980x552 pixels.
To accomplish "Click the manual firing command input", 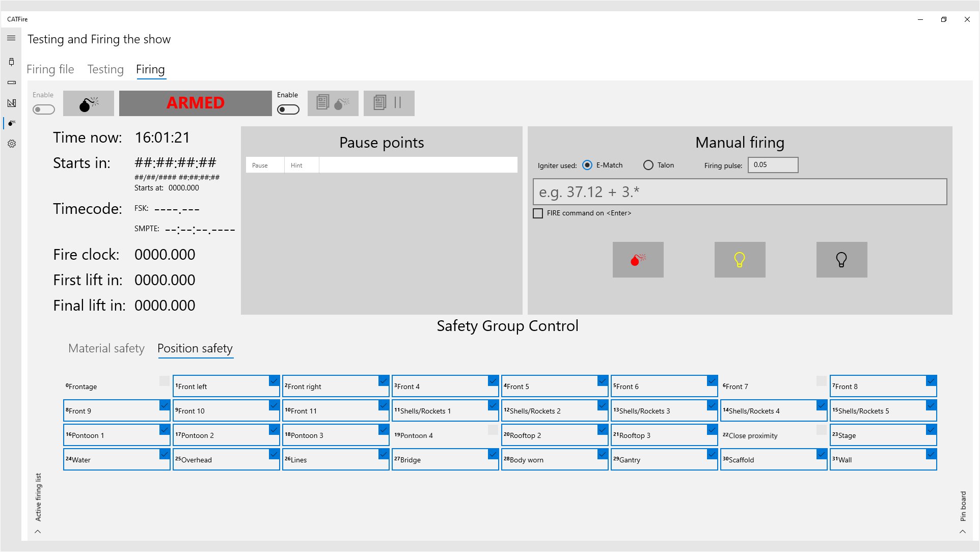I will (740, 192).
